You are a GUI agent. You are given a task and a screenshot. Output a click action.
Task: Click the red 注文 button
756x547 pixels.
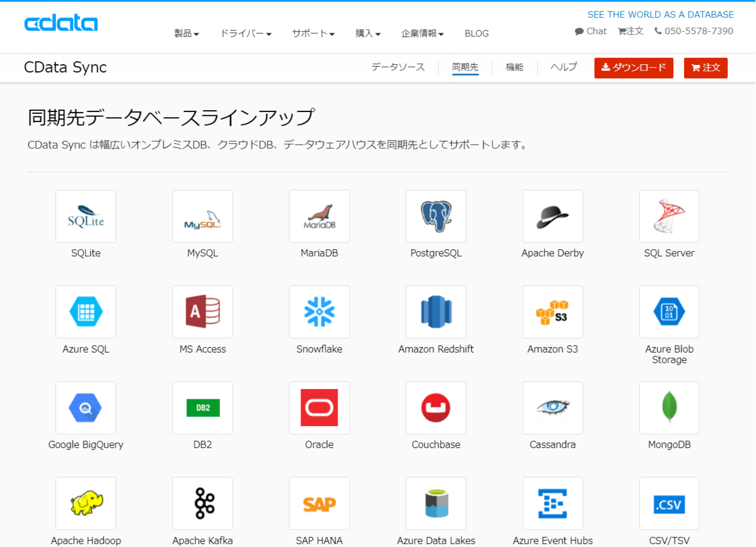pos(706,68)
